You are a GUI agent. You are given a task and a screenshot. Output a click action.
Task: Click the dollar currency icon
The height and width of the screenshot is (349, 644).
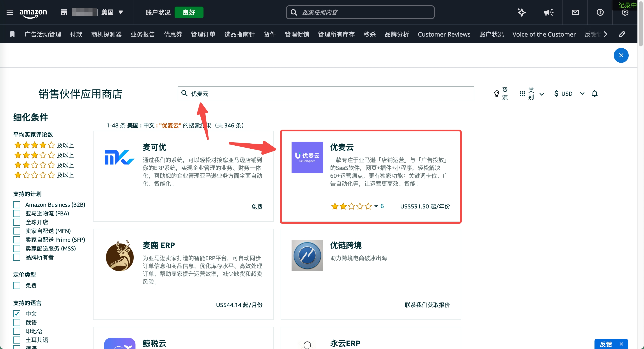tap(556, 94)
